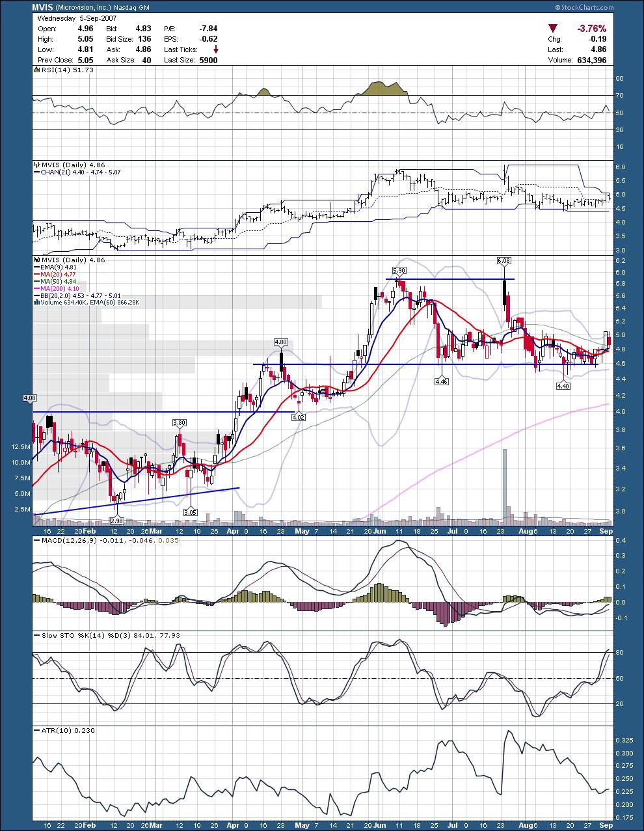Click the 6.08 July peak price tag
The width and height of the screenshot is (644, 831).
(x=503, y=260)
